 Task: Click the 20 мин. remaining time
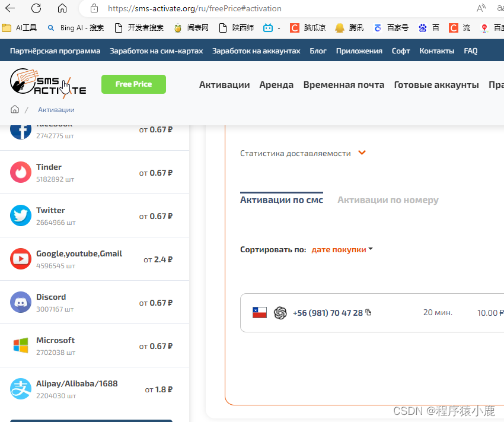pyautogui.click(x=438, y=312)
